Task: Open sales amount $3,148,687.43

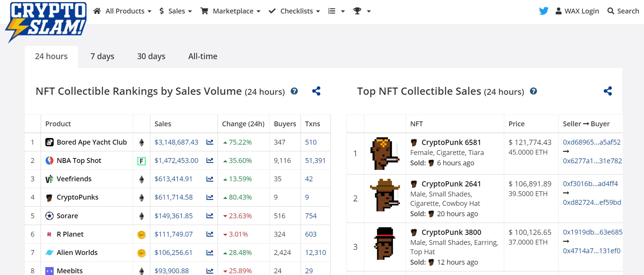Action: (x=176, y=142)
